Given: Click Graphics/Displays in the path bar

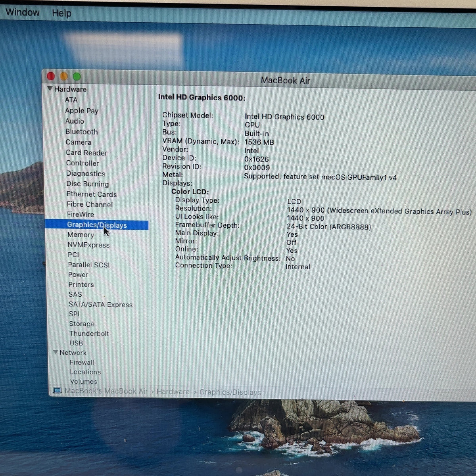Looking at the screenshot, I should (x=230, y=392).
